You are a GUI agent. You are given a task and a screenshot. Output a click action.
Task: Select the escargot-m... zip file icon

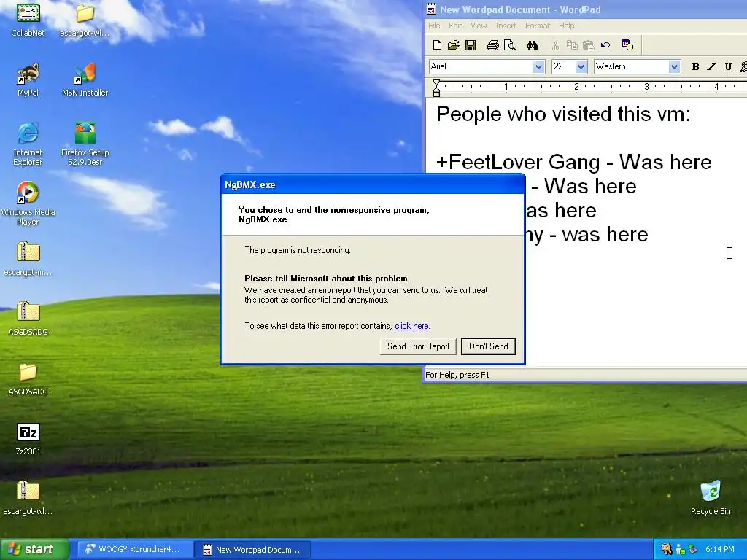[x=28, y=259]
